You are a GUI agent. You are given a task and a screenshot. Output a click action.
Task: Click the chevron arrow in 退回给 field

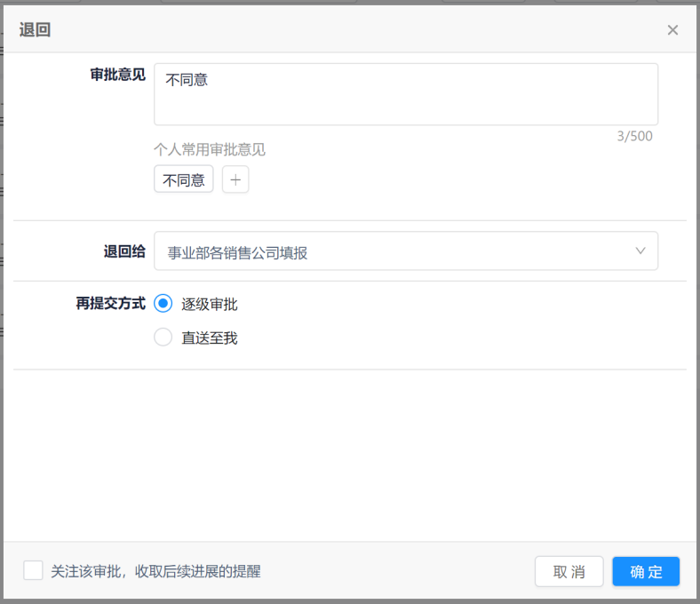tap(640, 251)
